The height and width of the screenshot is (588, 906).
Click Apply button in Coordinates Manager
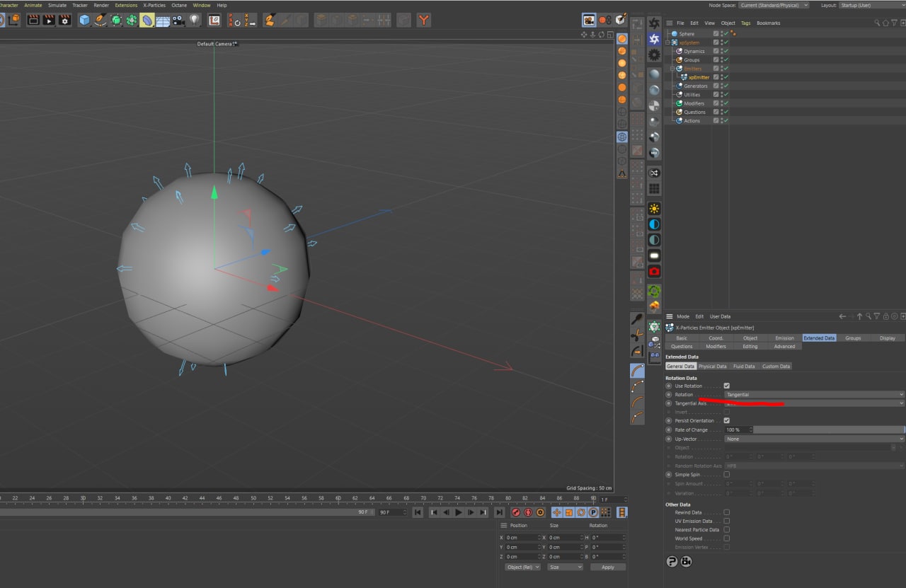[x=608, y=567]
